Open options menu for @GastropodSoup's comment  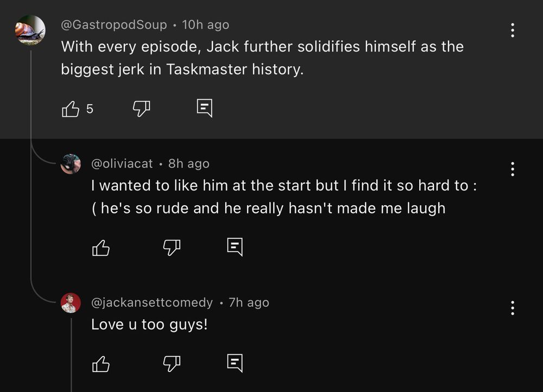[512, 30]
